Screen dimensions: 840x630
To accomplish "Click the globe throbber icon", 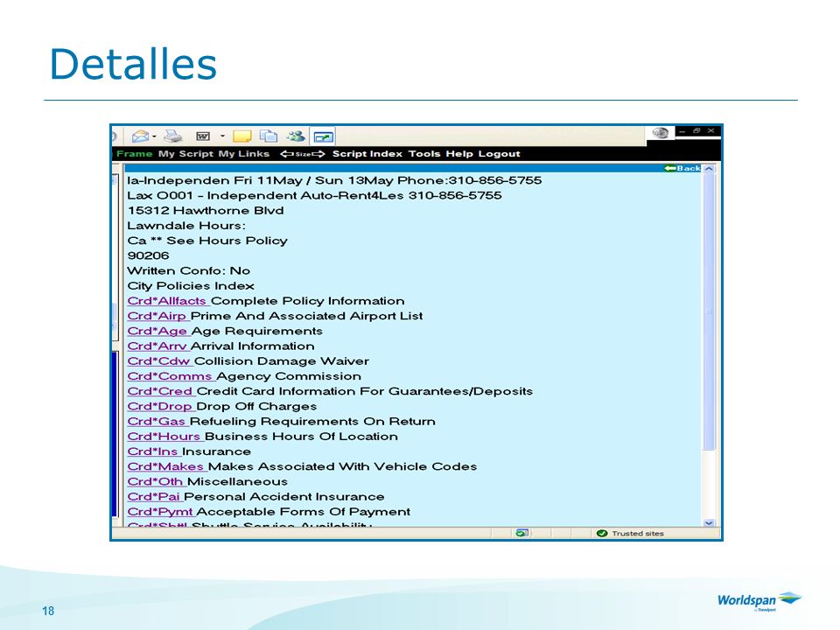I will pos(661,133).
